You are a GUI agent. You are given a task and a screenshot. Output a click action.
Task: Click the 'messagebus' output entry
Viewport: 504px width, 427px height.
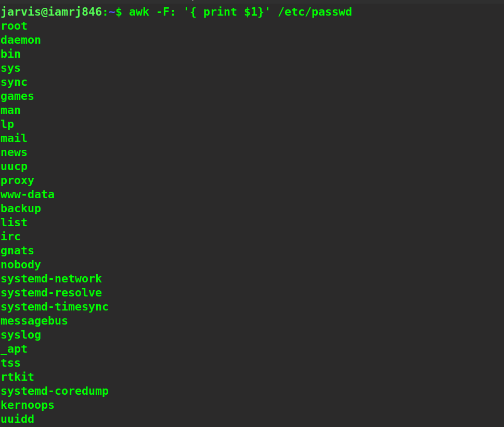click(x=34, y=321)
